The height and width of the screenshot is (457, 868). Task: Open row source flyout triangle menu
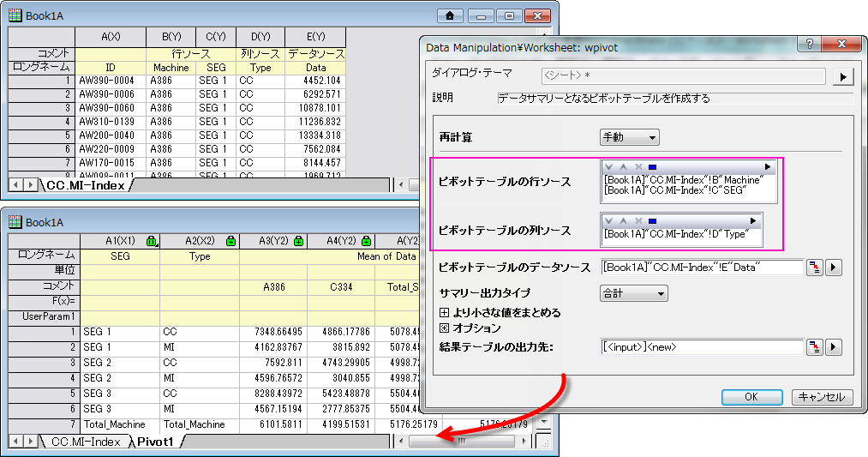click(x=767, y=166)
